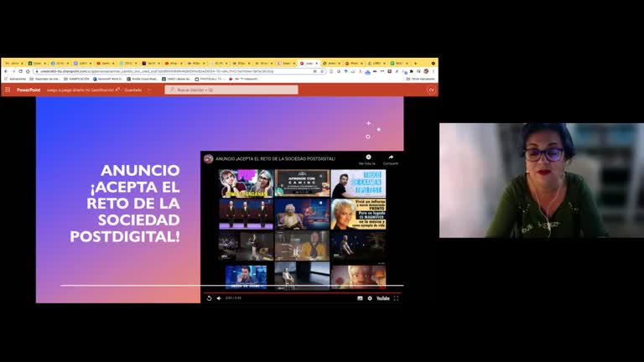Open the app launcher left of PowerPoint
This screenshot has width=644, height=362.
tap(7, 90)
